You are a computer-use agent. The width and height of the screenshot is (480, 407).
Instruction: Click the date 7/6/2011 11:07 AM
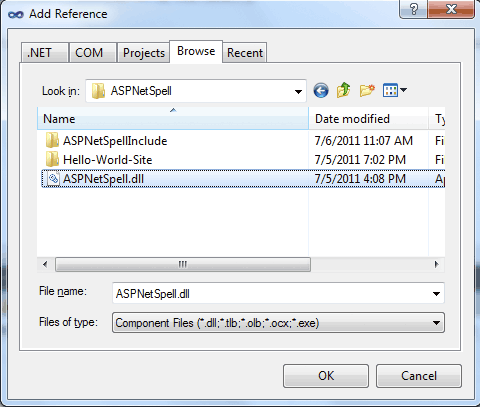click(364, 141)
